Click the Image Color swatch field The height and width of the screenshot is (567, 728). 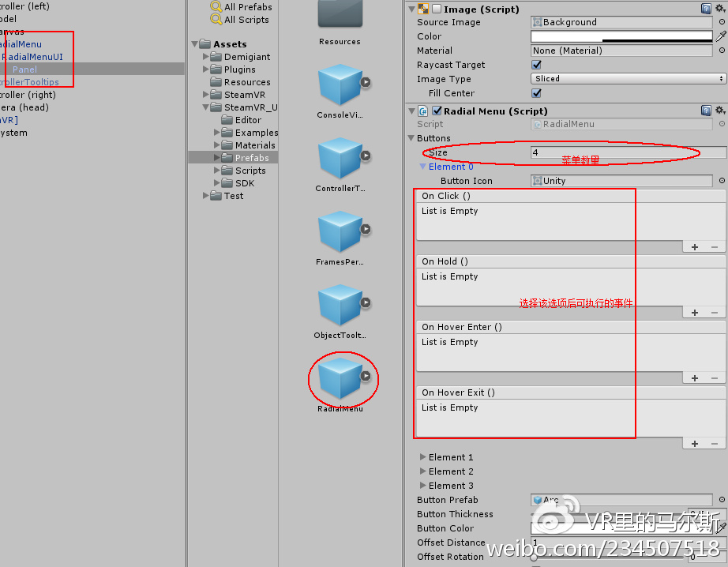[x=621, y=36]
